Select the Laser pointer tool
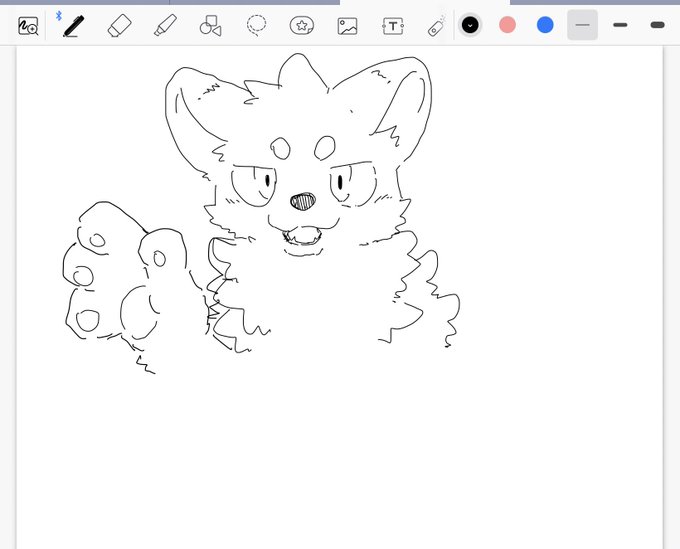Screen dimensions: 680x549 coord(437,26)
